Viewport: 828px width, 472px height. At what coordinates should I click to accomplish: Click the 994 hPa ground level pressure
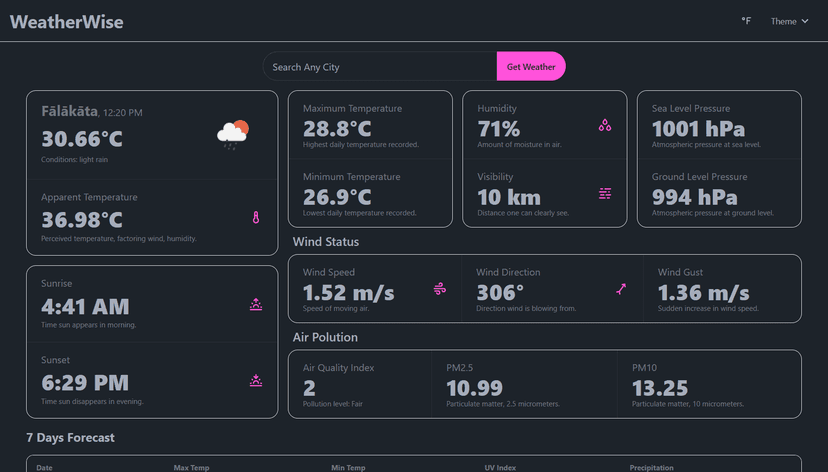(694, 197)
